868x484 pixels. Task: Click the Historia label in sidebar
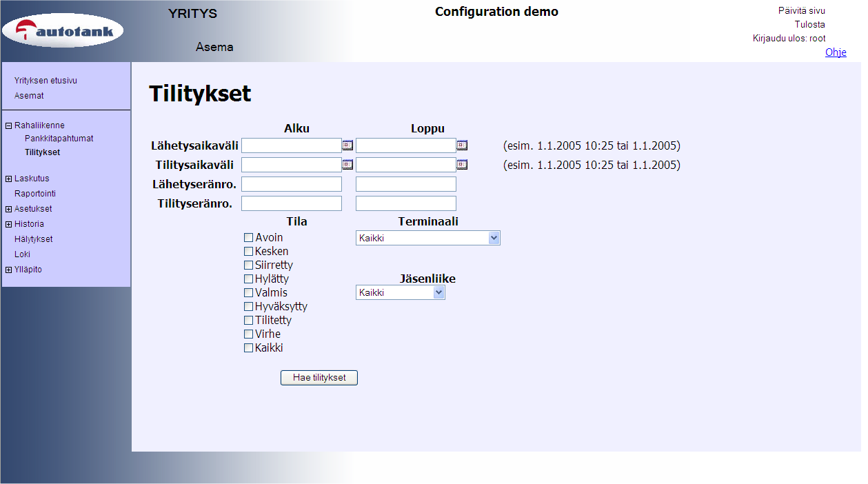point(29,224)
